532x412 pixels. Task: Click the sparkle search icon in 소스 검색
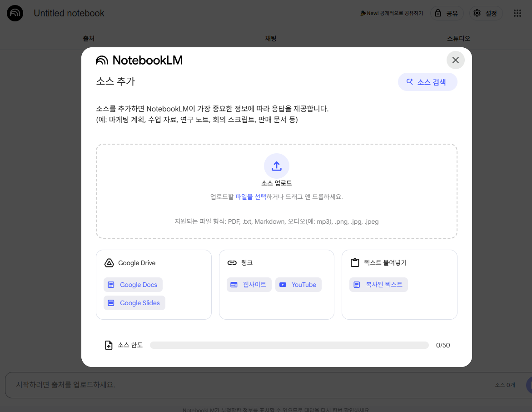(x=410, y=81)
